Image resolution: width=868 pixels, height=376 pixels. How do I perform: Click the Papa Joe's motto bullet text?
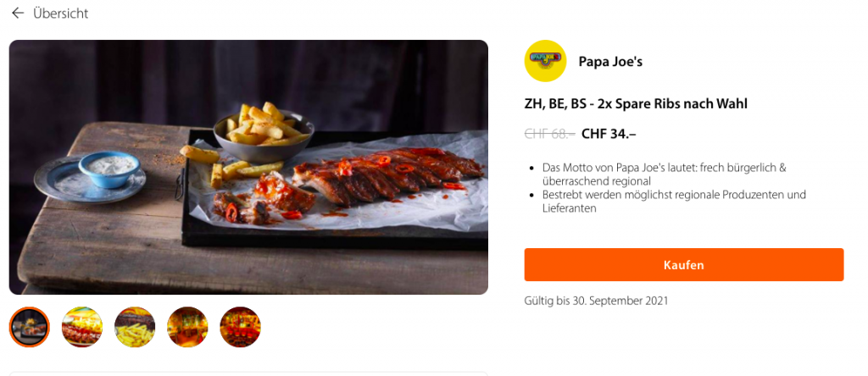664,174
